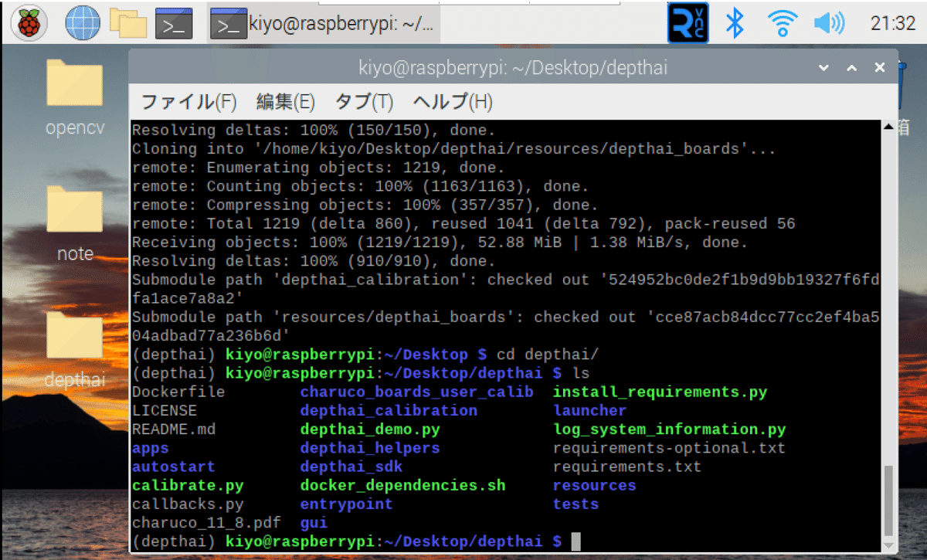
Task: Open the ファイル(F) menu
Action: point(188,101)
